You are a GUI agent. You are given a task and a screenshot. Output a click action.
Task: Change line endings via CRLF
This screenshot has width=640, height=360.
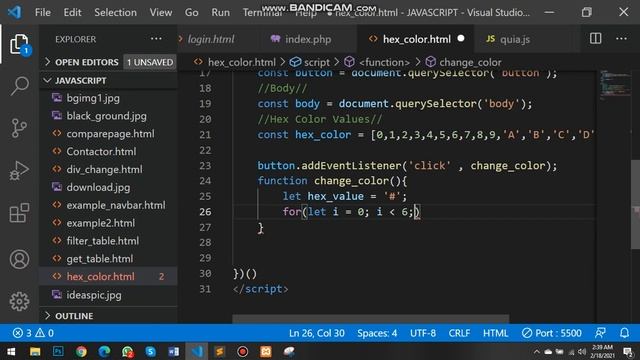pyautogui.click(x=459, y=333)
